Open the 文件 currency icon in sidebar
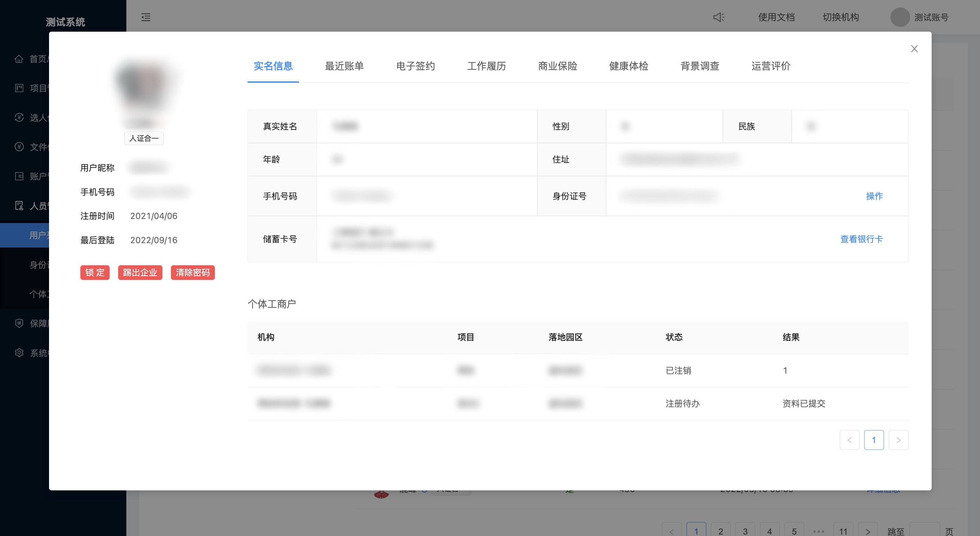Viewport: 980px width, 536px height. [x=19, y=147]
